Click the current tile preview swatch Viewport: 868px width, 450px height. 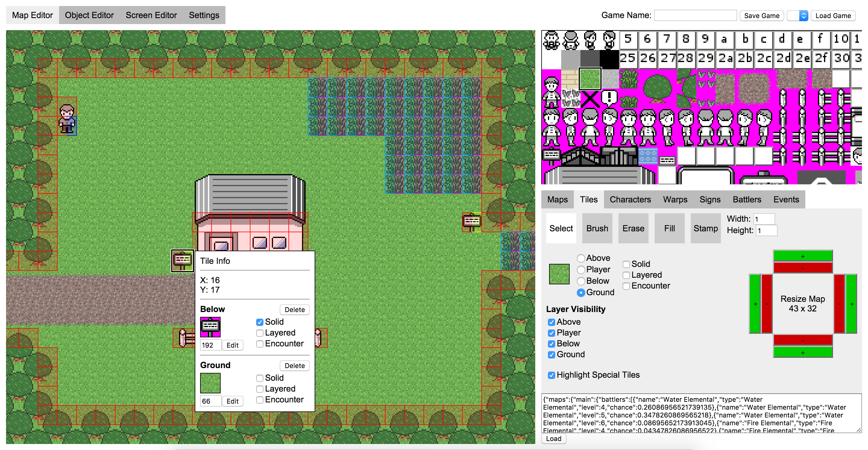coord(559,274)
